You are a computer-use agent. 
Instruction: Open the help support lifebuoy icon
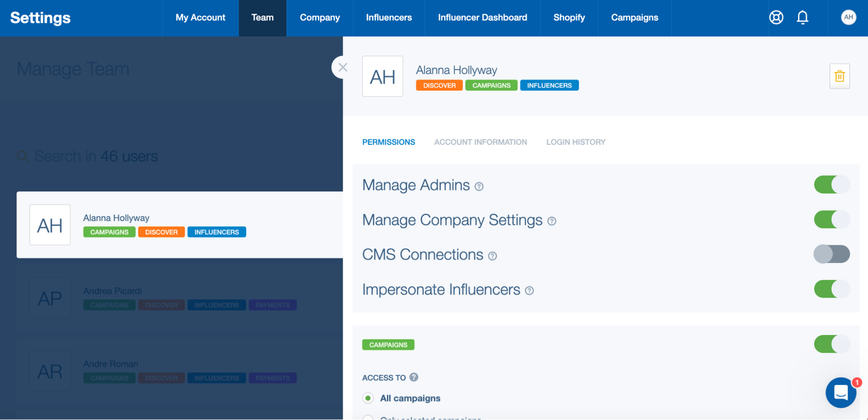click(776, 18)
